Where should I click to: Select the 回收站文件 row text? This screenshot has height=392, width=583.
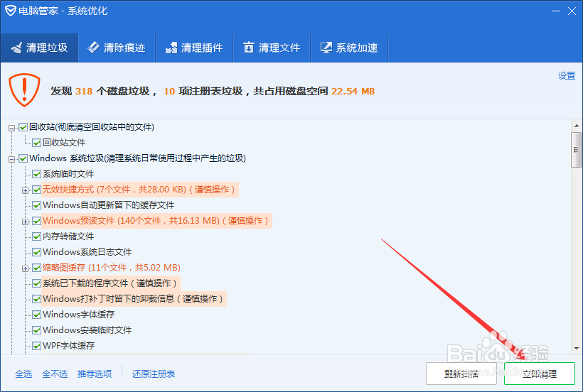(x=64, y=143)
